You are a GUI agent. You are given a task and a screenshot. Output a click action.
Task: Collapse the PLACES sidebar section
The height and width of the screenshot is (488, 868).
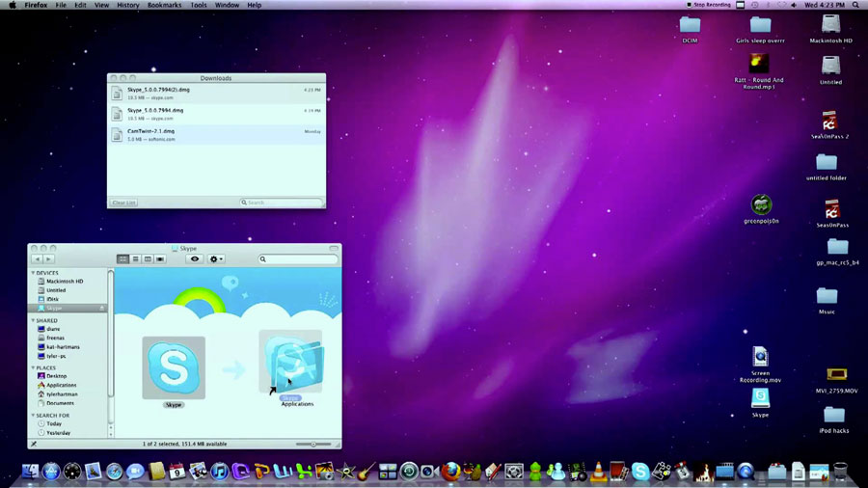click(x=33, y=368)
